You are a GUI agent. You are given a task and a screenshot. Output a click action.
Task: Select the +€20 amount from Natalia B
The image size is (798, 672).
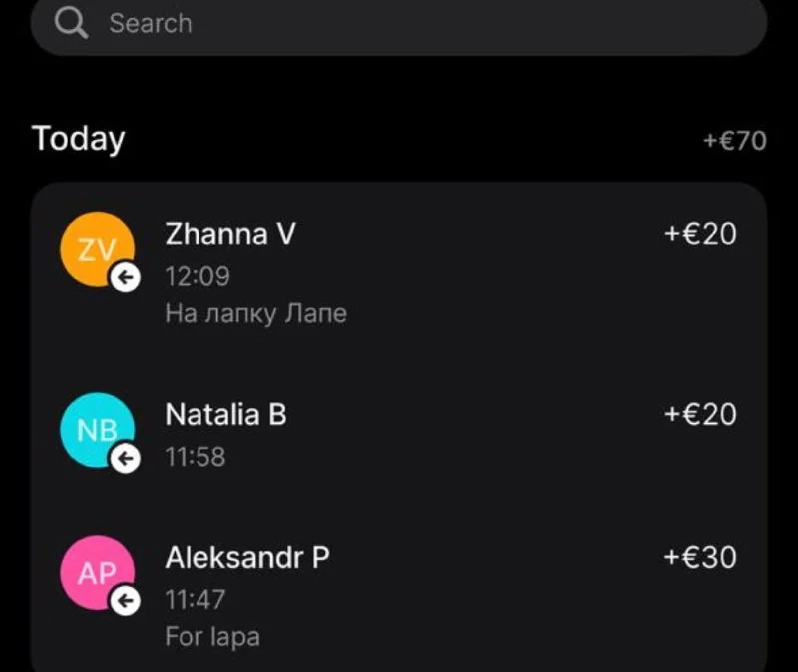click(700, 414)
